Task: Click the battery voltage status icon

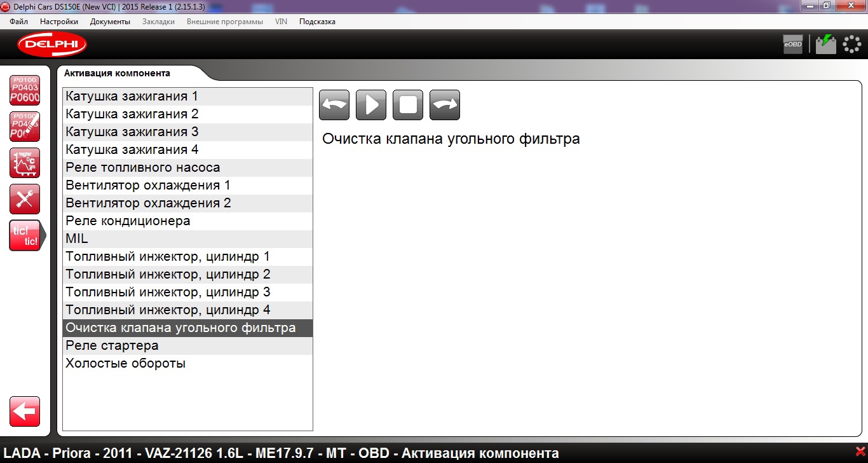Action: coord(825,45)
